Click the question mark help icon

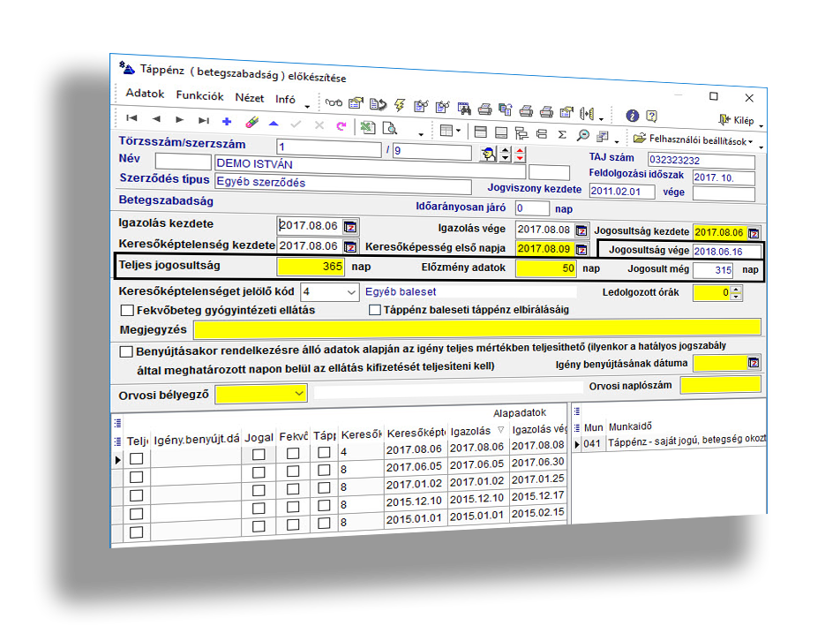651,116
